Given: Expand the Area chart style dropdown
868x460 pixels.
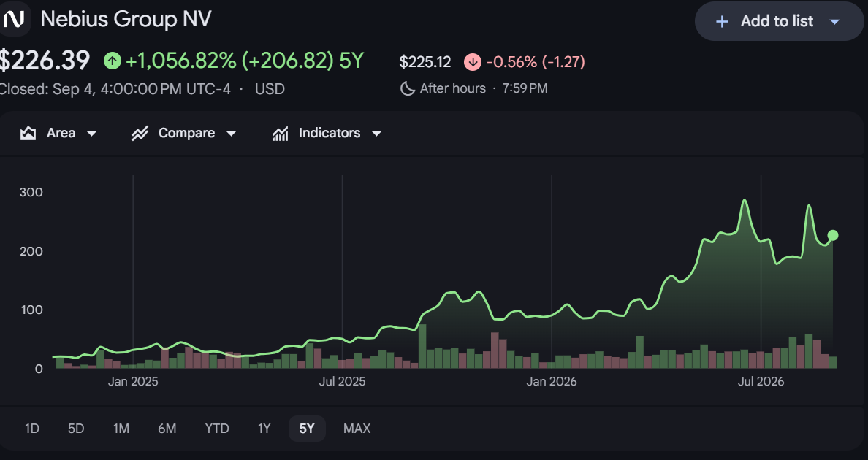Looking at the screenshot, I should (92, 133).
